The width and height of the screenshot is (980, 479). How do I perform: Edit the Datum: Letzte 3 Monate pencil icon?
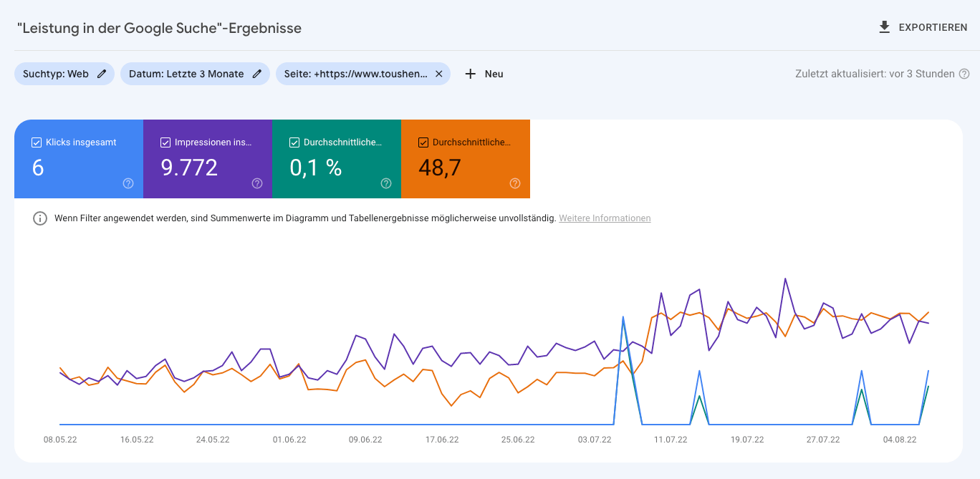coord(257,74)
